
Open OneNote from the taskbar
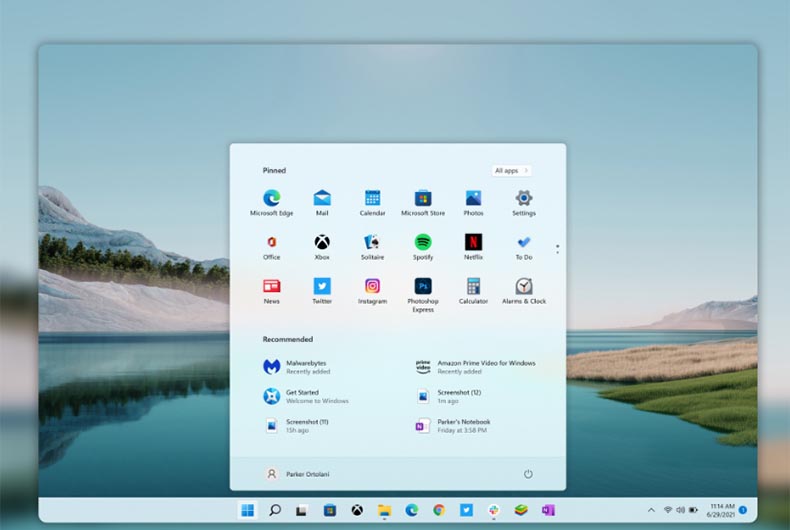[548, 510]
